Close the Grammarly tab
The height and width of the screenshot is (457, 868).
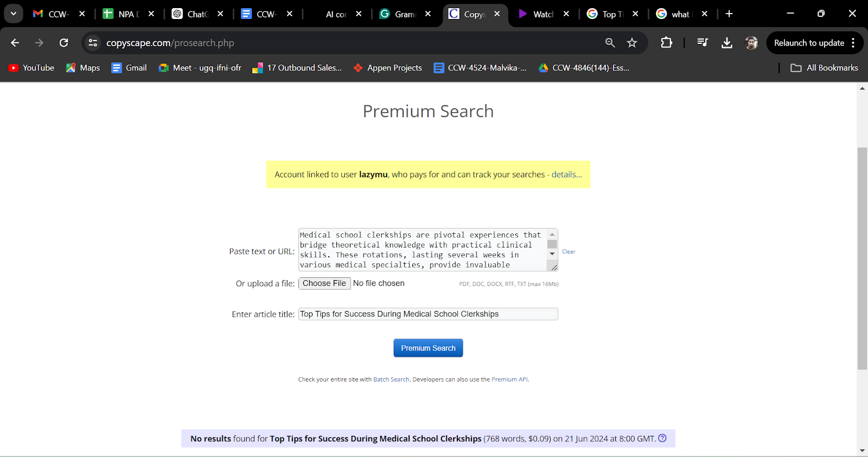click(x=428, y=14)
